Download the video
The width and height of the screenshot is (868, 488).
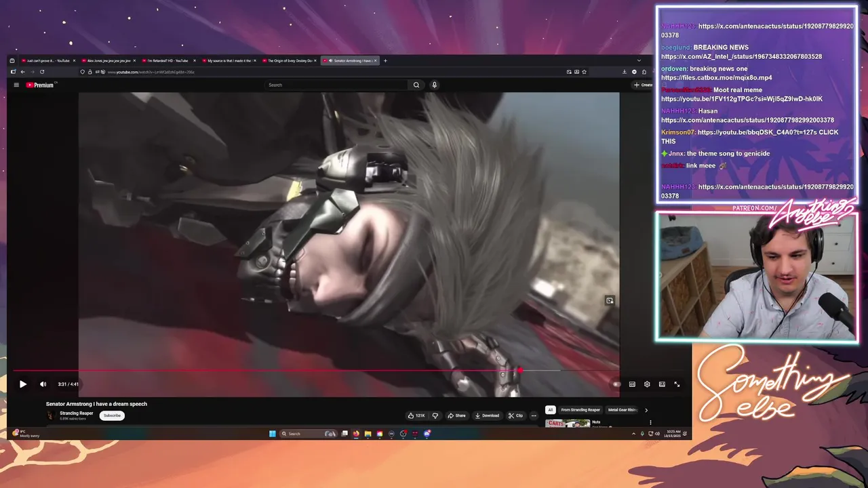click(487, 415)
